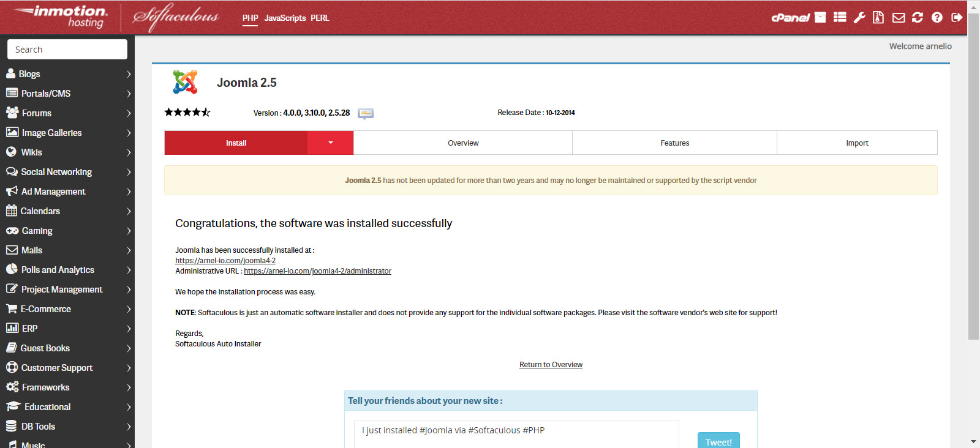
Task: Click the Ad Management megaphone icon
Action: pos(12,191)
